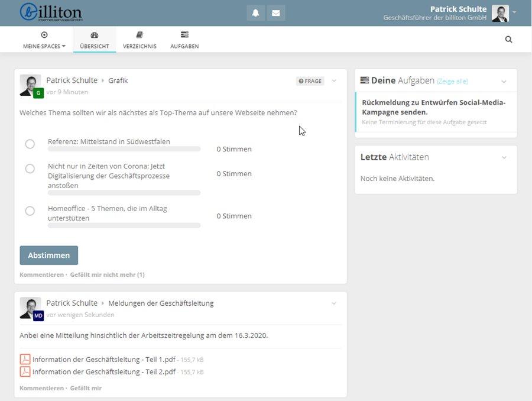
Task: Open PDF icon of Teil 1 attachment
Action: click(x=25, y=359)
